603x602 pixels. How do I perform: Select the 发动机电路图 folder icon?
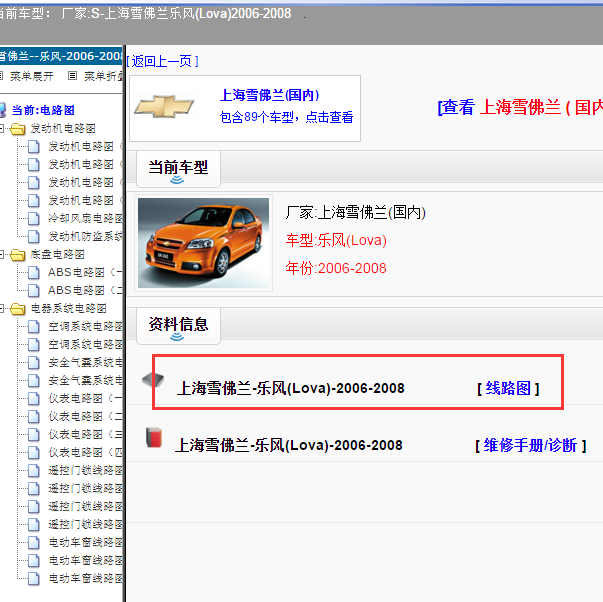pyautogui.click(x=17, y=129)
